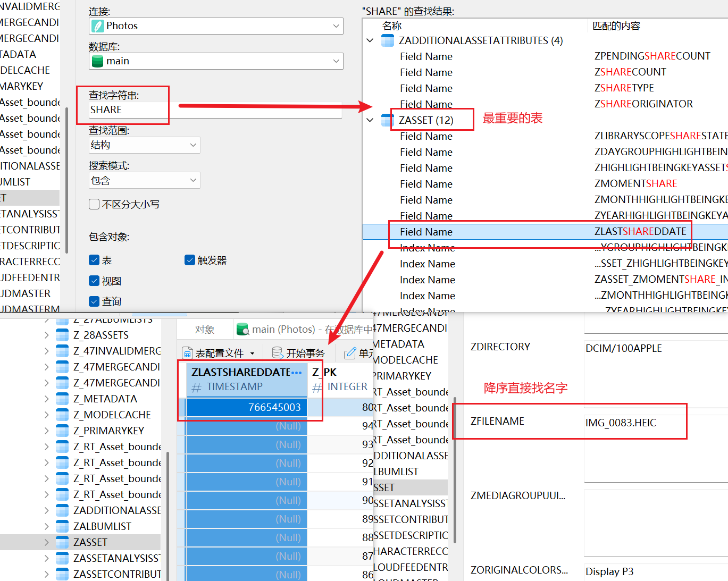The image size is (728, 581).
Task: Click the ZADDITIONALASSETATTRIBUTES table icon in results
Action: pos(388,40)
